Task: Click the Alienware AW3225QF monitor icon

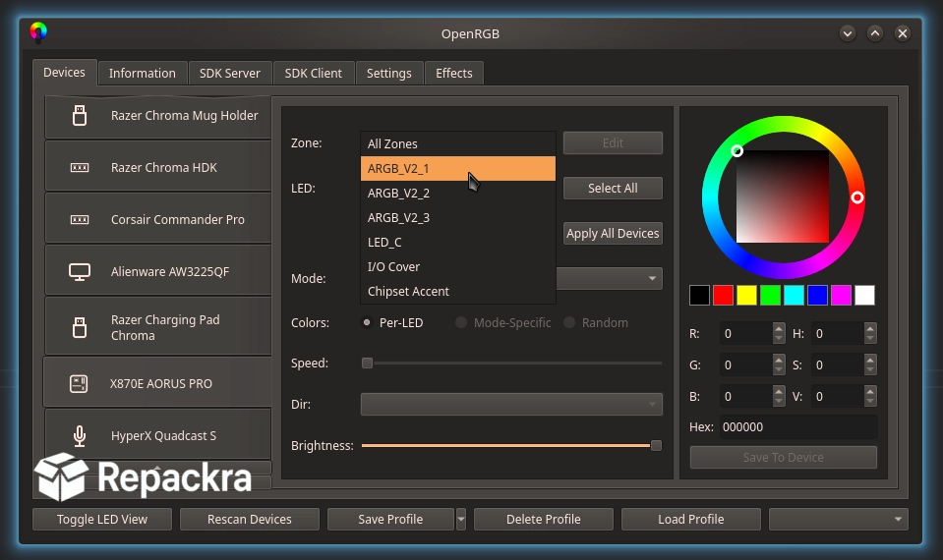Action: [x=80, y=272]
